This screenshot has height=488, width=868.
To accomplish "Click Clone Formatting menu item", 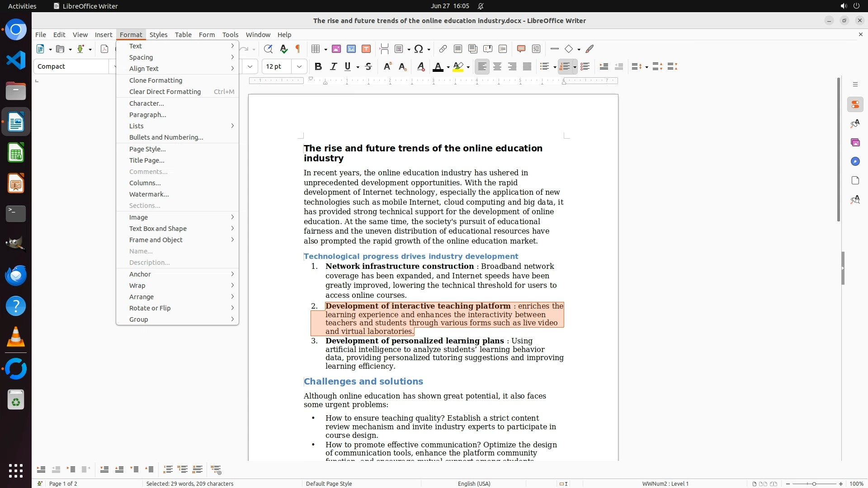I will 156,80.
